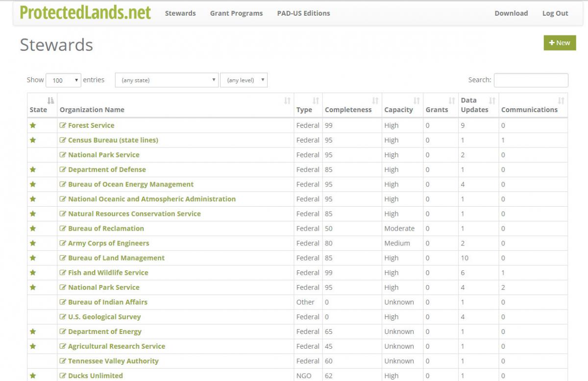This screenshot has height=381, width=588.
Task: Click the star in Bureau of Reclamation row
Action: click(33, 228)
